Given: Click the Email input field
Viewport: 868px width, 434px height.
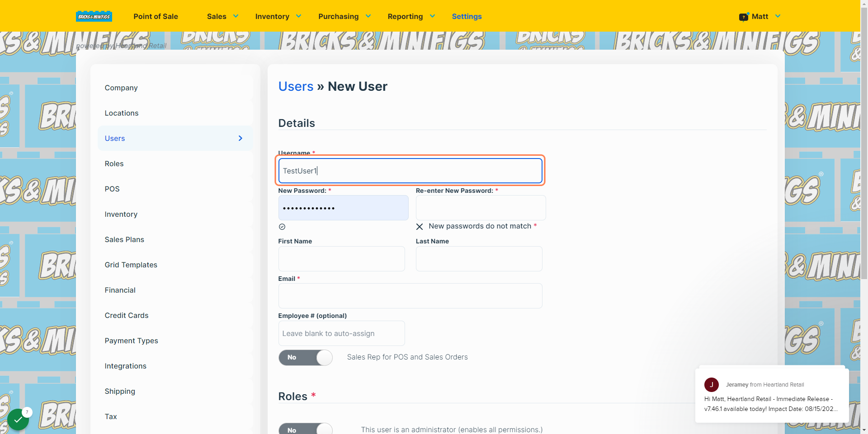Looking at the screenshot, I should [x=410, y=296].
